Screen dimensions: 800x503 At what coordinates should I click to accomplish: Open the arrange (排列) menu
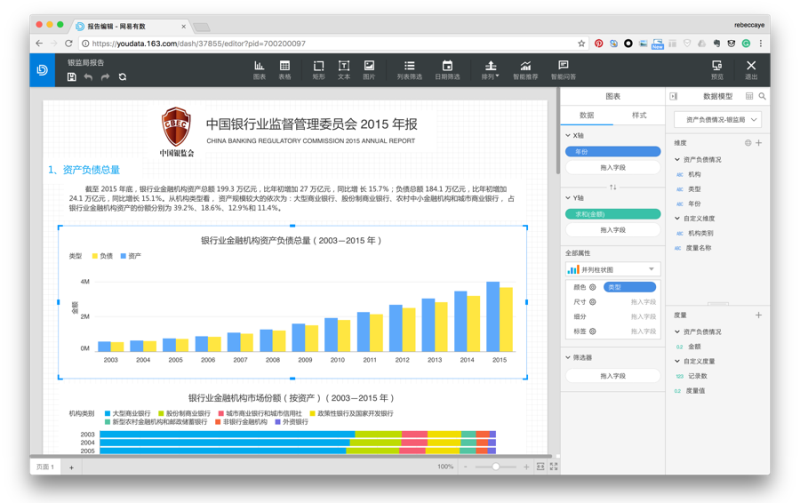click(490, 70)
